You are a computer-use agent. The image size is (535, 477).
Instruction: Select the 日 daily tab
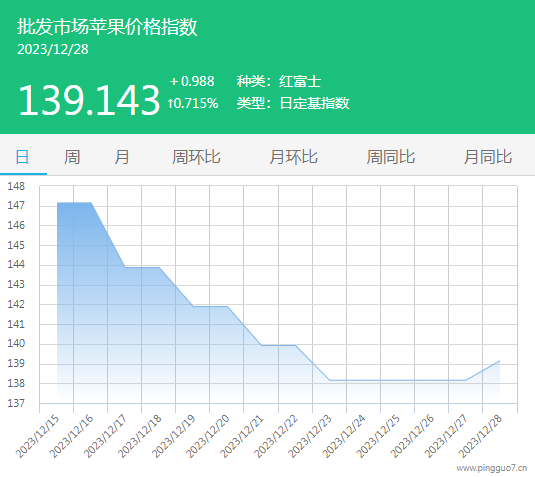[23, 157]
